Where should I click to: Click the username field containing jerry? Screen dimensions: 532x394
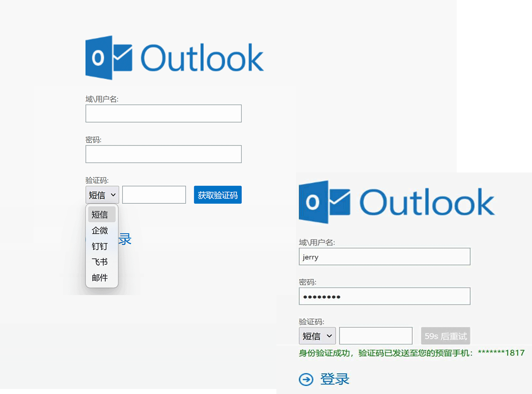(384, 257)
